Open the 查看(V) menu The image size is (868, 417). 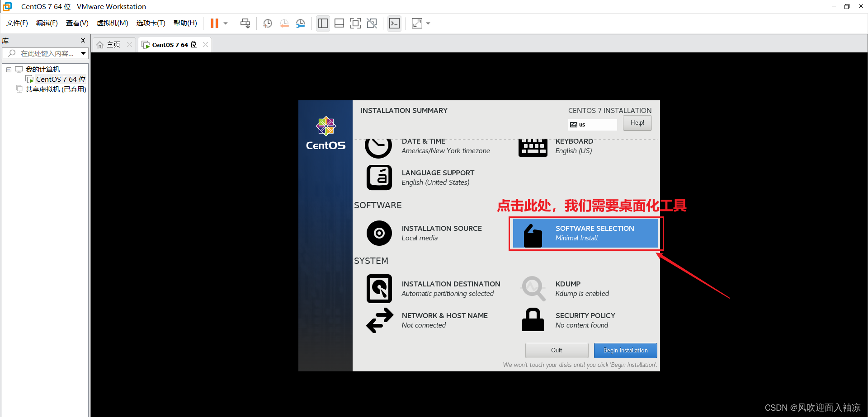(77, 23)
